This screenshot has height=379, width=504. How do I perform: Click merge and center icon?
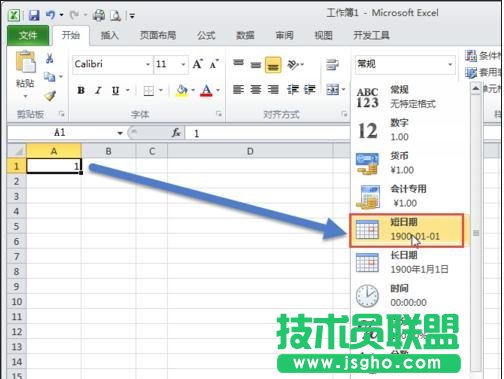coord(333,89)
